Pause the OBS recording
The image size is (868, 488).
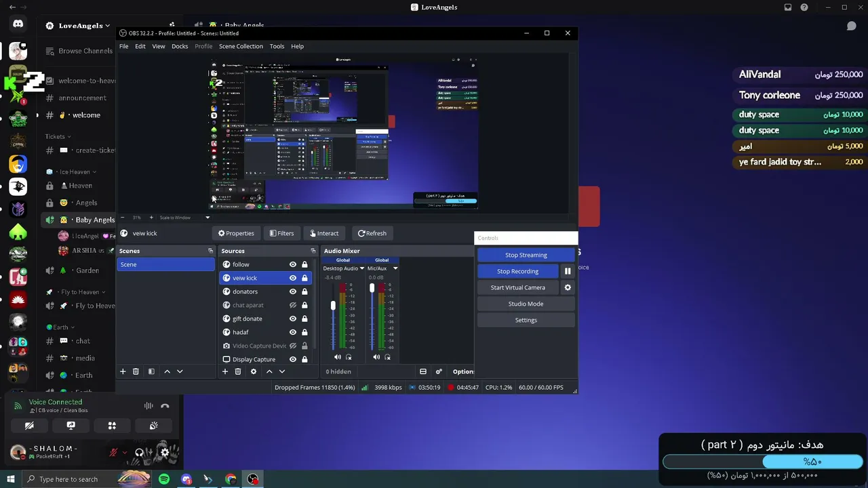(568, 271)
